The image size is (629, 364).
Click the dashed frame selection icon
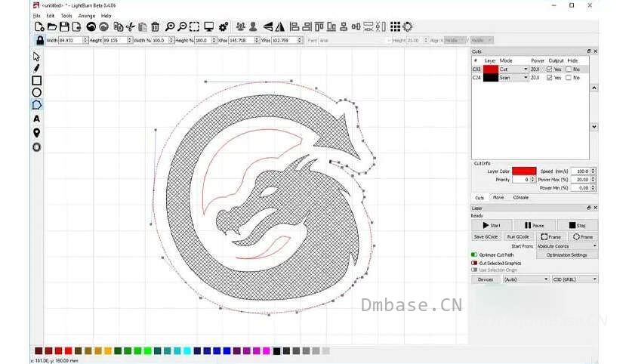click(x=195, y=27)
